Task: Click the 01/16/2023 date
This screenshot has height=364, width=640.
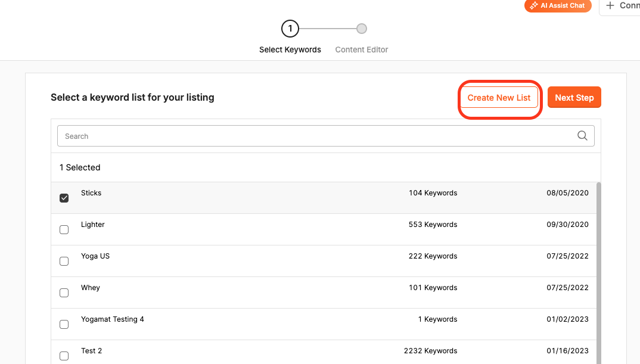Action: tap(567, 350)
